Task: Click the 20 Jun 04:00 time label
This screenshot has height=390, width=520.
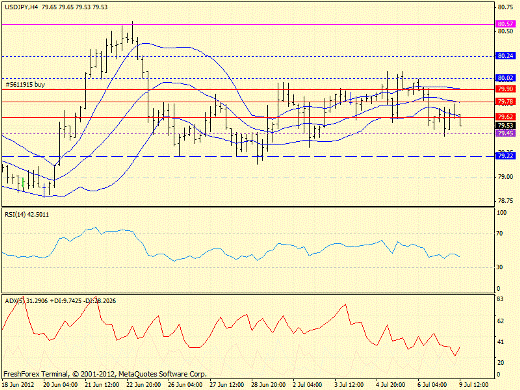Action: click(x=60, y=384)
